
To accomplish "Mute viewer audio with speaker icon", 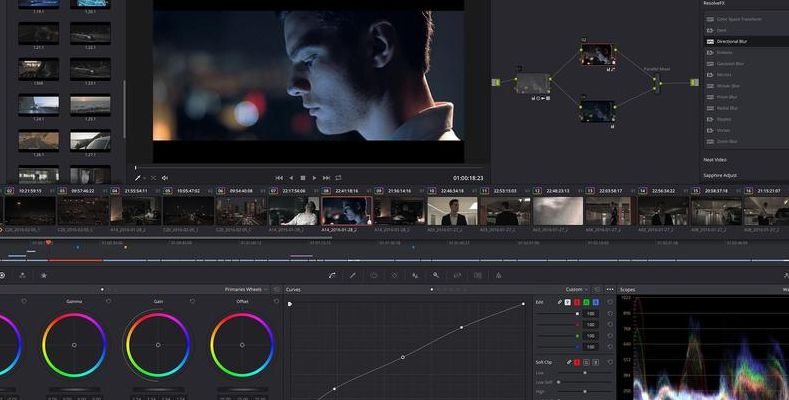I will pos(165,178).
